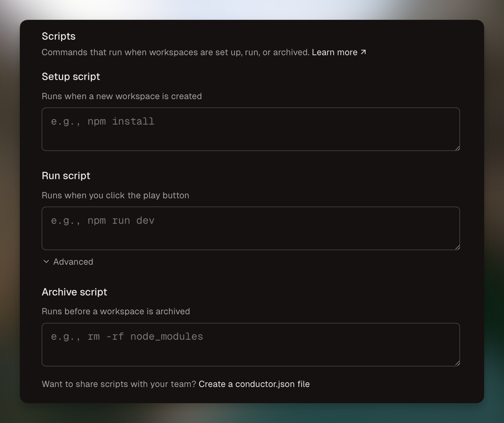The height and width of the screenshot is (423, 504).
Task: Click inside the Setup script input field
Action: (x=251, y=129)
